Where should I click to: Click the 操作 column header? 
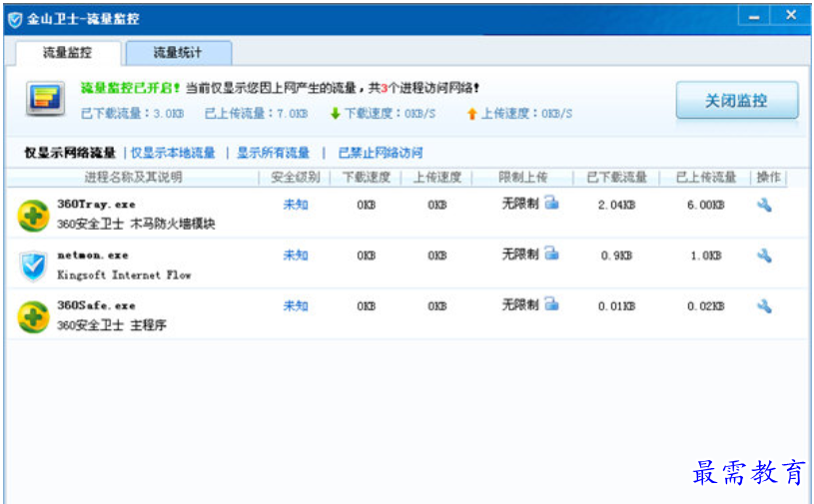point(769,178)
